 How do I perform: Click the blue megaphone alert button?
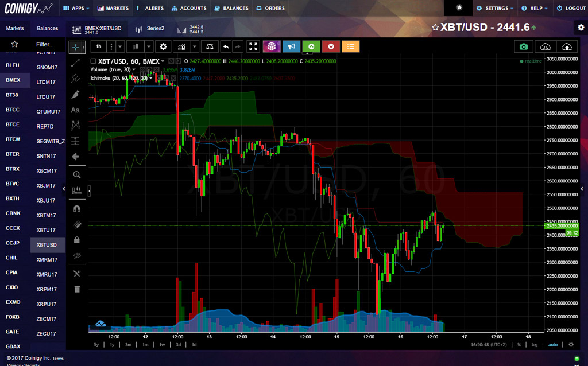(x=291, y=46)
